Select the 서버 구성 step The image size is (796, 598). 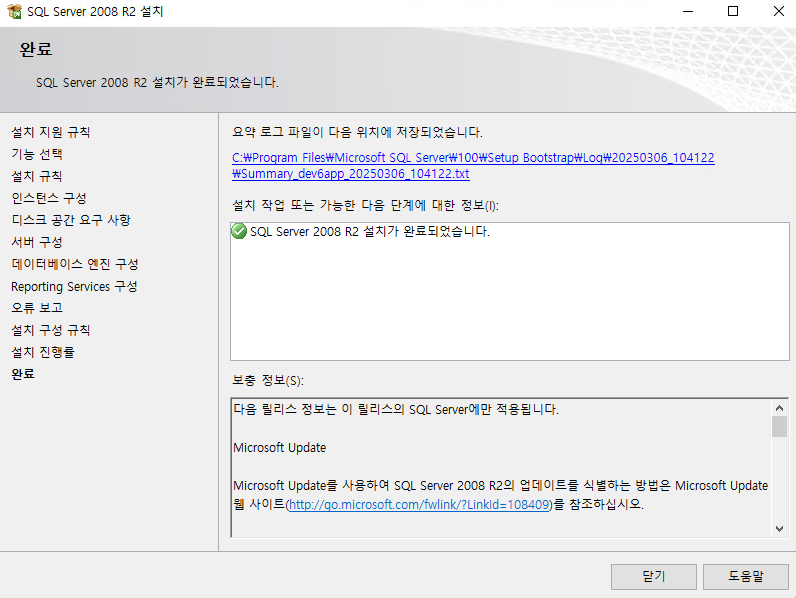tap(37, 242)
